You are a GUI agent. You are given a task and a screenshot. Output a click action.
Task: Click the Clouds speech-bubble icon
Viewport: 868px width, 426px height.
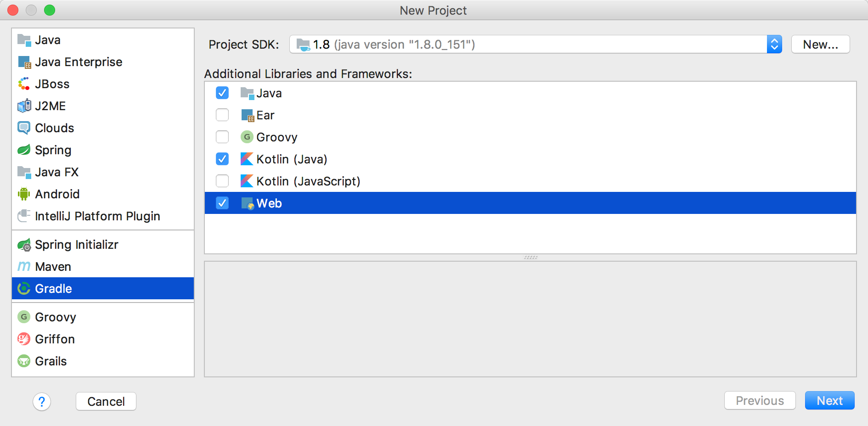click(24, 128)
